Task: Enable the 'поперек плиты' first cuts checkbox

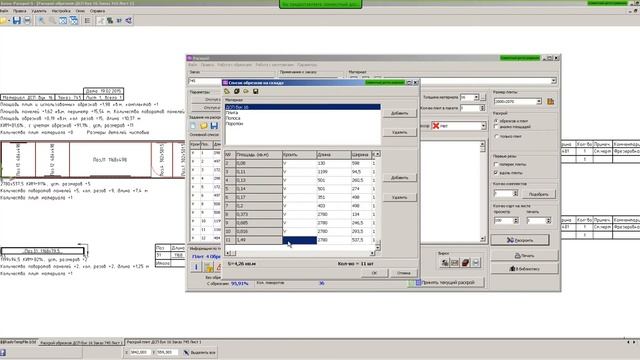Action: pyautogui.click(x=496, y=164)
